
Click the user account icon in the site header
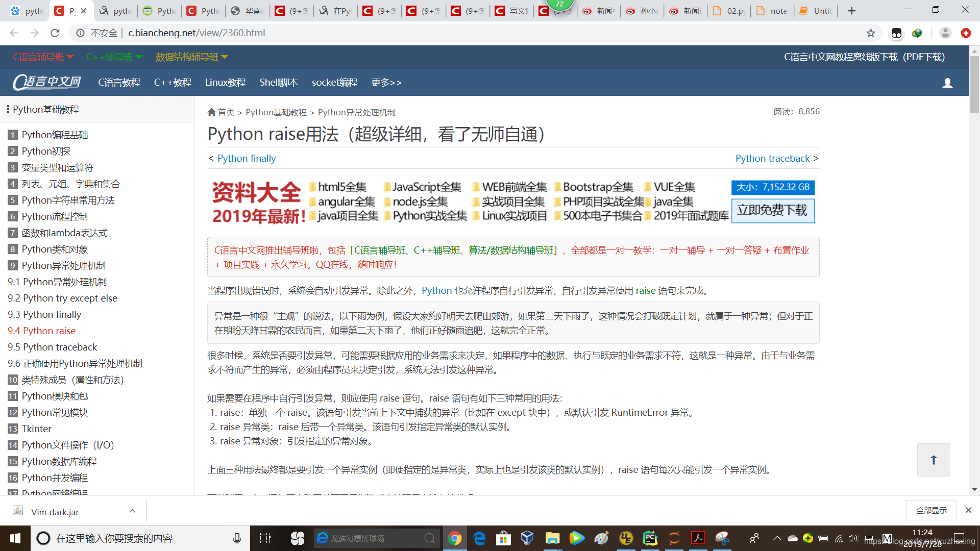coord(948,83)
